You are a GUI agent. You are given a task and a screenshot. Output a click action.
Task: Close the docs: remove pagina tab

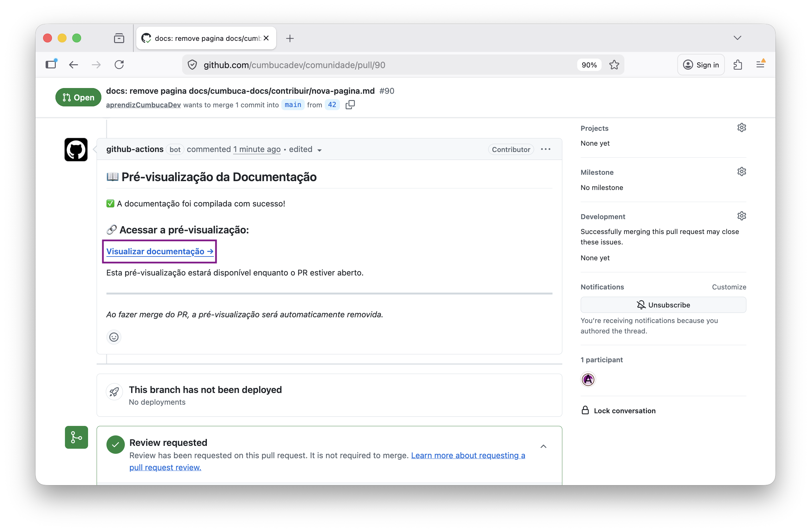click(266, 38)
